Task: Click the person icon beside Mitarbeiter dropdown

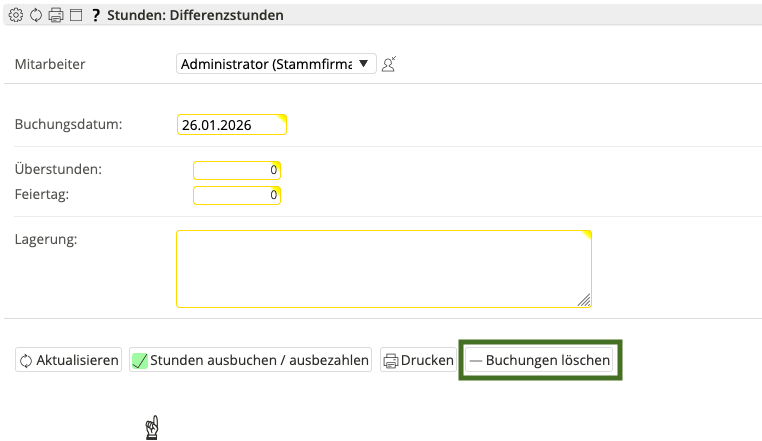Action: (x=390, y=65)
